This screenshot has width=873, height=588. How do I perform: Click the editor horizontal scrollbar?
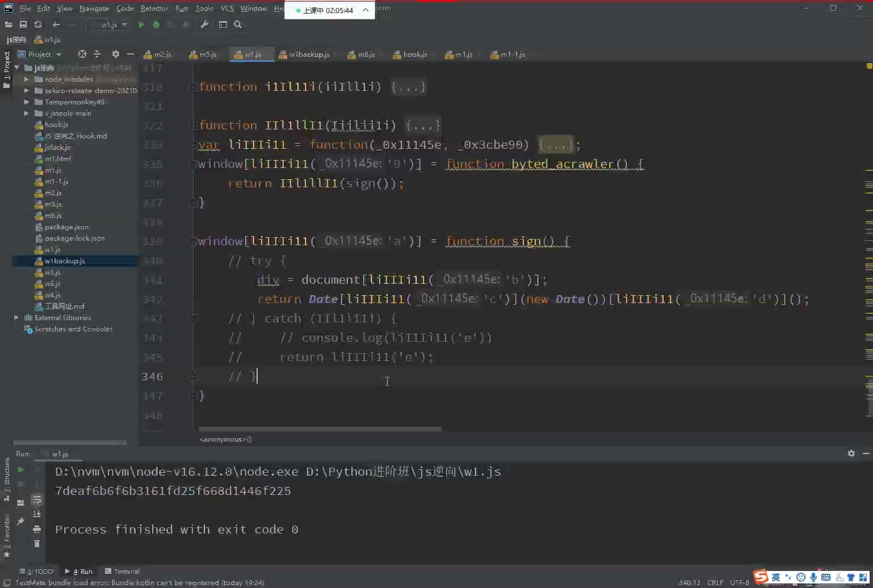[320, 429]
